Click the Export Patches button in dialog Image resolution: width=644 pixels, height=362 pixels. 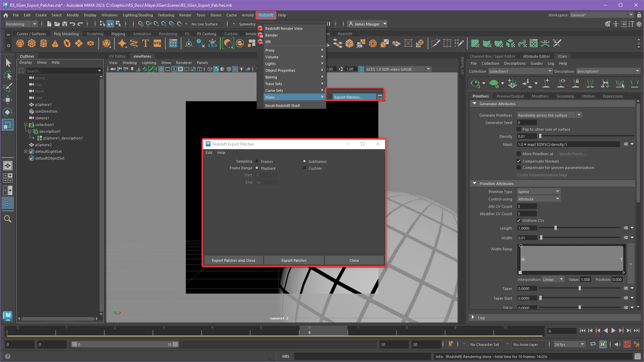coord(294,260)
